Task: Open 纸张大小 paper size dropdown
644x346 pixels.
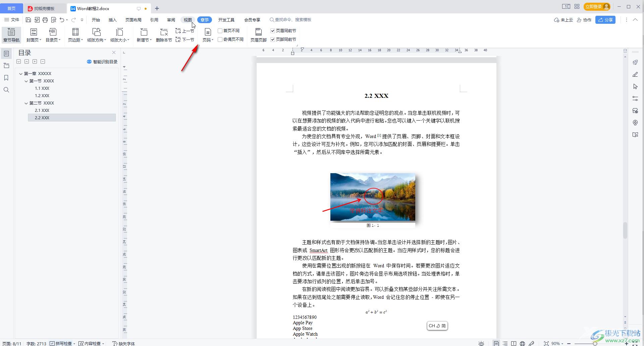Action: (x=120, y=35)
